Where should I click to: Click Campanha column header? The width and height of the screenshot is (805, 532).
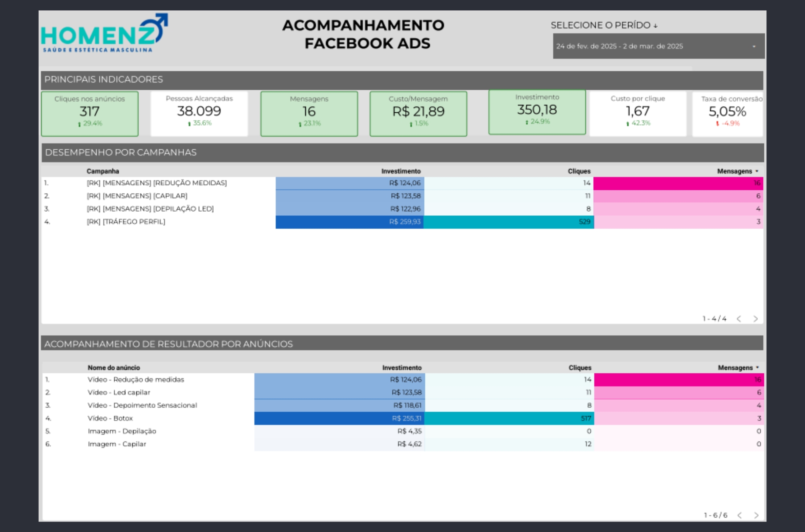coord(103,171)
